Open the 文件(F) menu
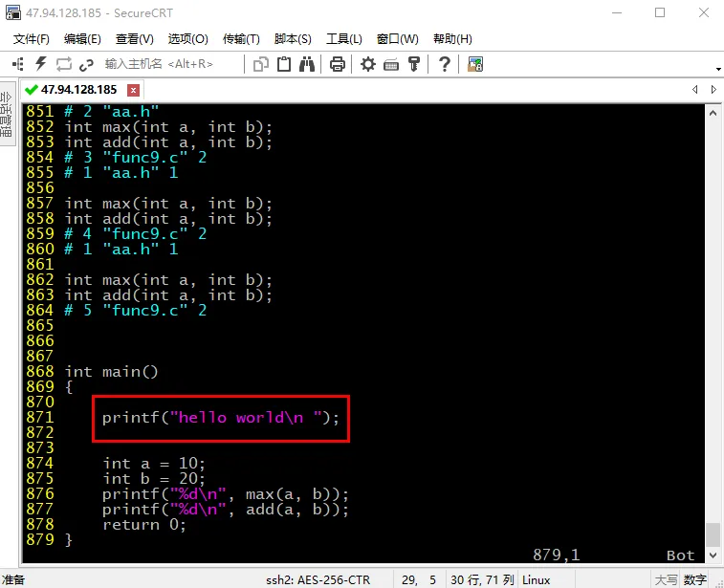Image resolution: width=724 pixels, height=588 pixels. [x=31, y=39]
